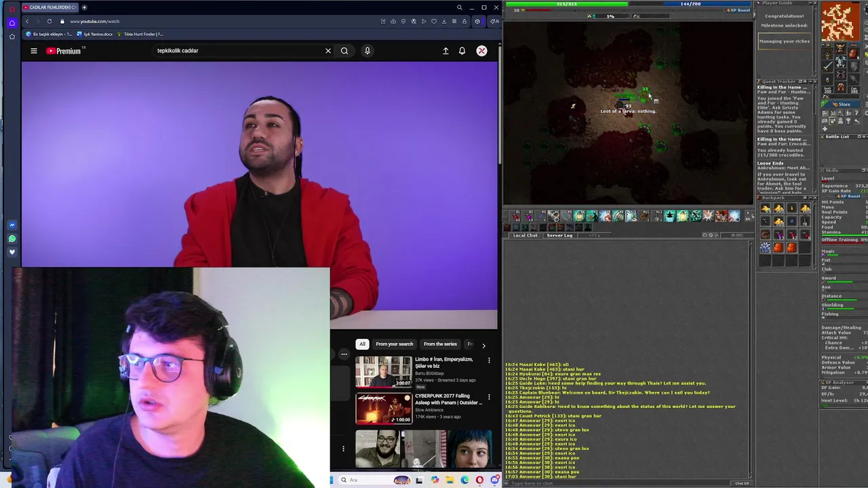Switch to the 'Local Chat' tab in Tibia
The height and width of the screenshot is (488, 868).
526,235
